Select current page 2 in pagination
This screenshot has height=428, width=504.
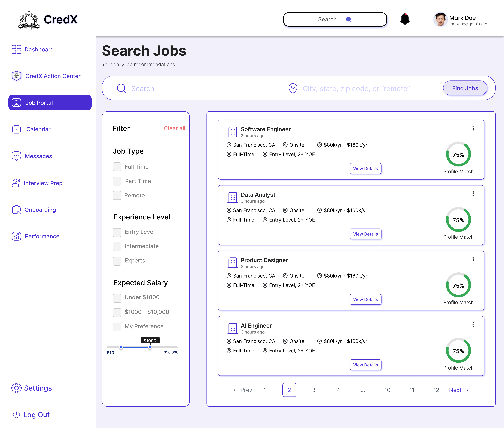[289, 390]
